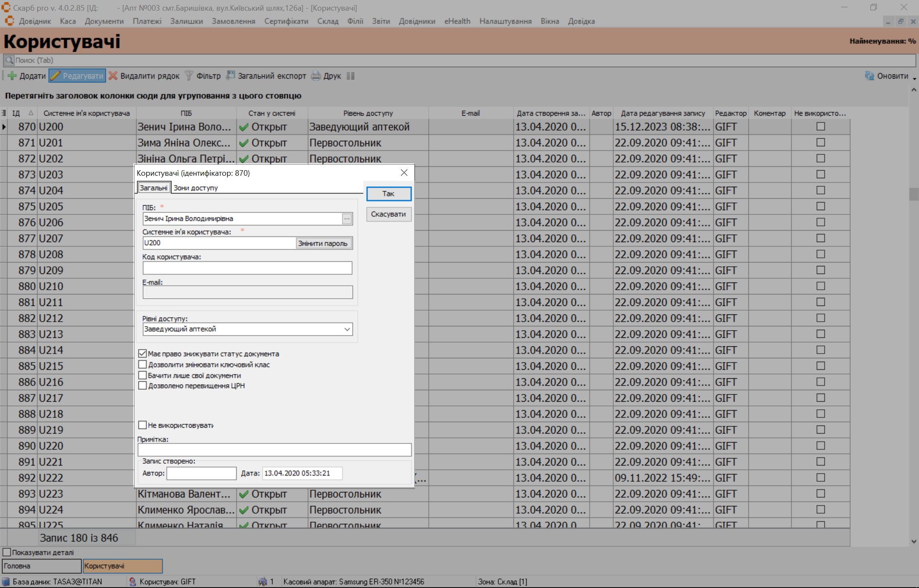This screenshot has height=588, width=919.
Task: Click into Код користувача input field
Action: [x=247, y=268]
